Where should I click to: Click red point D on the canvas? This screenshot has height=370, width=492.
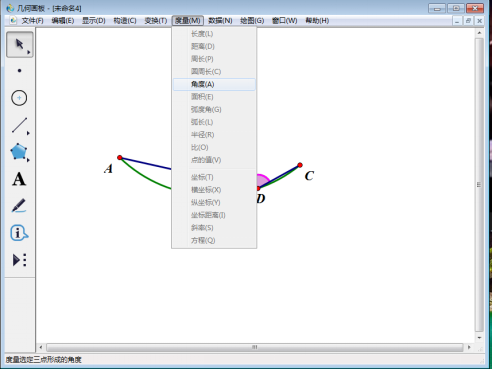258,189
